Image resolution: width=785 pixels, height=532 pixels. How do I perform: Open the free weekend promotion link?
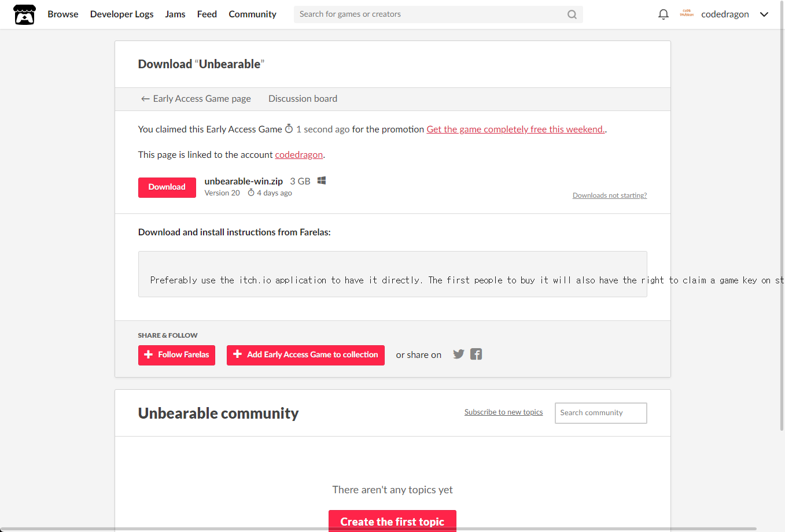coord(516,129)
